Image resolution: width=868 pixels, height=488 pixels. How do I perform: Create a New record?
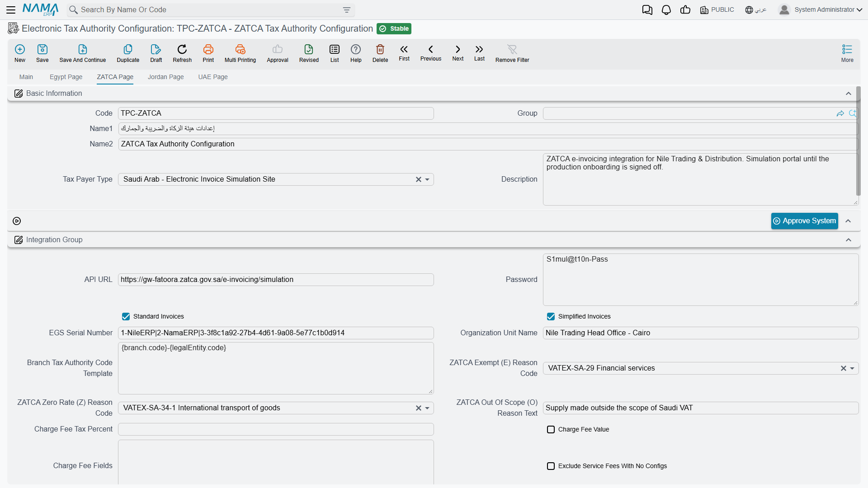(x=20, y=53)
